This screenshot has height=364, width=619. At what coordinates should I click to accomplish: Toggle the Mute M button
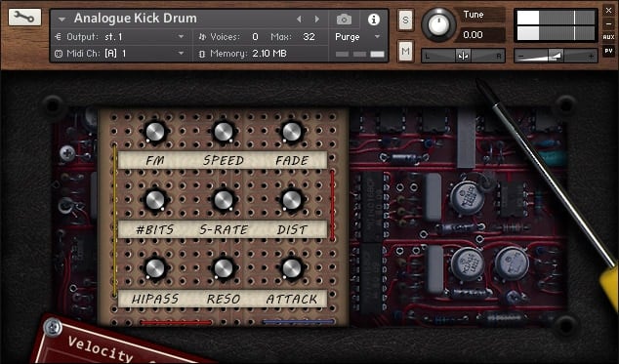point(405,52)
